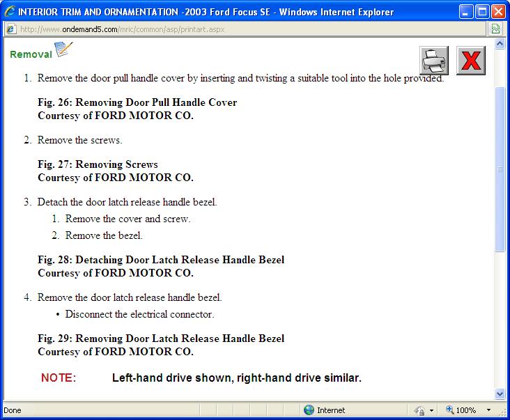Click the compatibility view icon in address bar
The image size is (510, 420).
[x=495, y=29]
